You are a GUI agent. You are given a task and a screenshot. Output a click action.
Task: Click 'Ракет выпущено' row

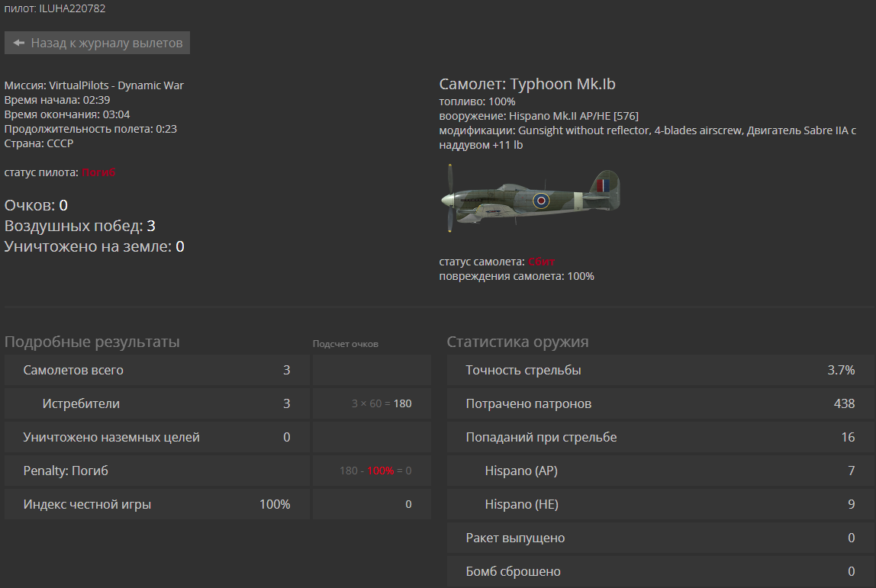click(x=660, y=538)
